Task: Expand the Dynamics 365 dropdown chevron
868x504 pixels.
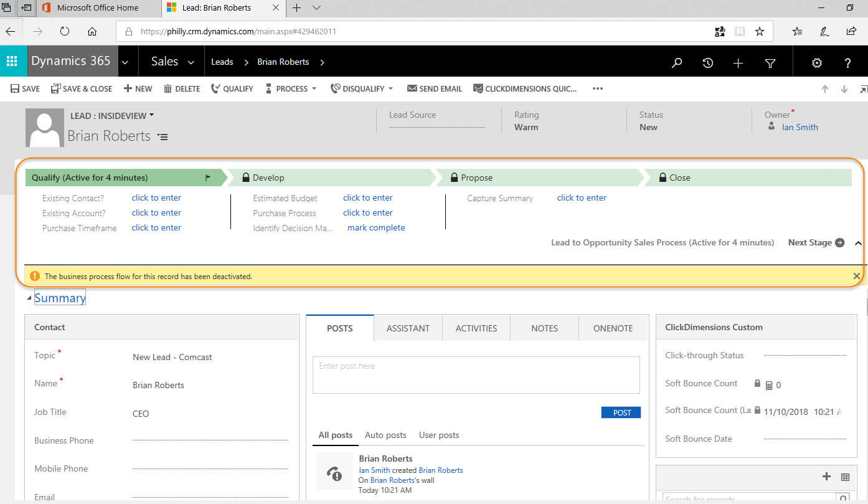Action: (x=125, y=62)
